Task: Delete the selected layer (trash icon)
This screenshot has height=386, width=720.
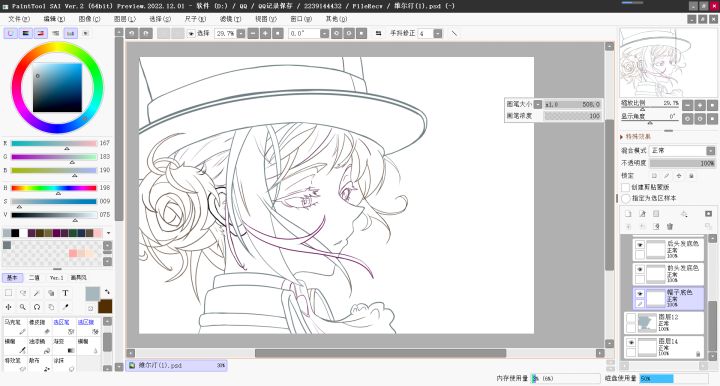Action: click(670, 226)
